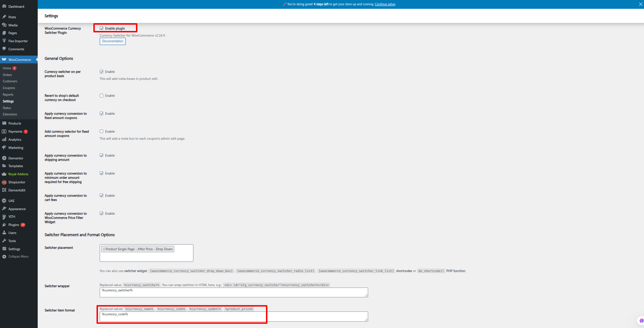Disable currency conversion for cart fees
The width and height of the screenshot is (644, 328).
tap(101, 196)
